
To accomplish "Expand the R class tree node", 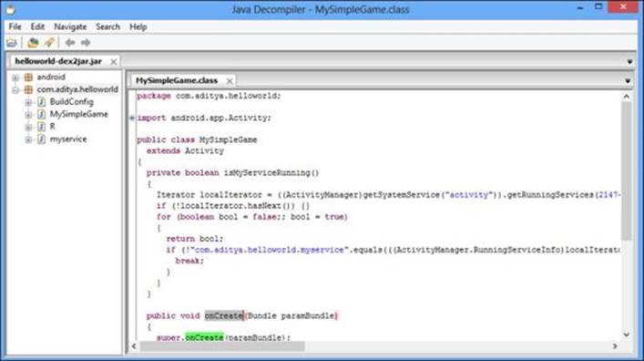I will [x=28, y=127].
